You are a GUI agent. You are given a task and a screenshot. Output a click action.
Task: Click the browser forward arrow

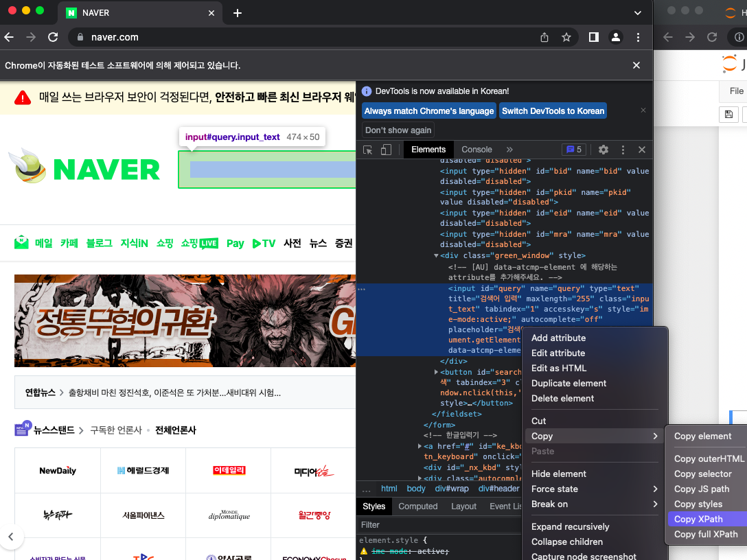click(x=31, y=37)
